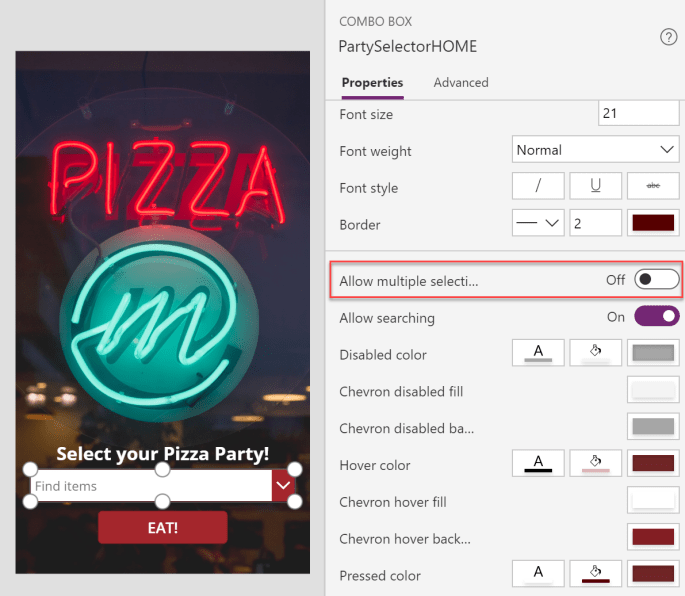Click the Chevron hover fill label
Image resolution: width=685 pixels, height=596 pixels.
(x=393, y=502)
